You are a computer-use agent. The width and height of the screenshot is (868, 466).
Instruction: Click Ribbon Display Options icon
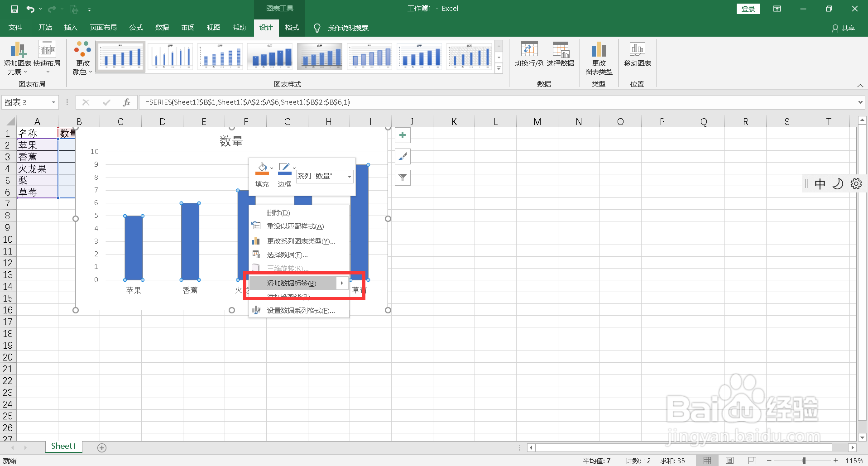[777, 9]
